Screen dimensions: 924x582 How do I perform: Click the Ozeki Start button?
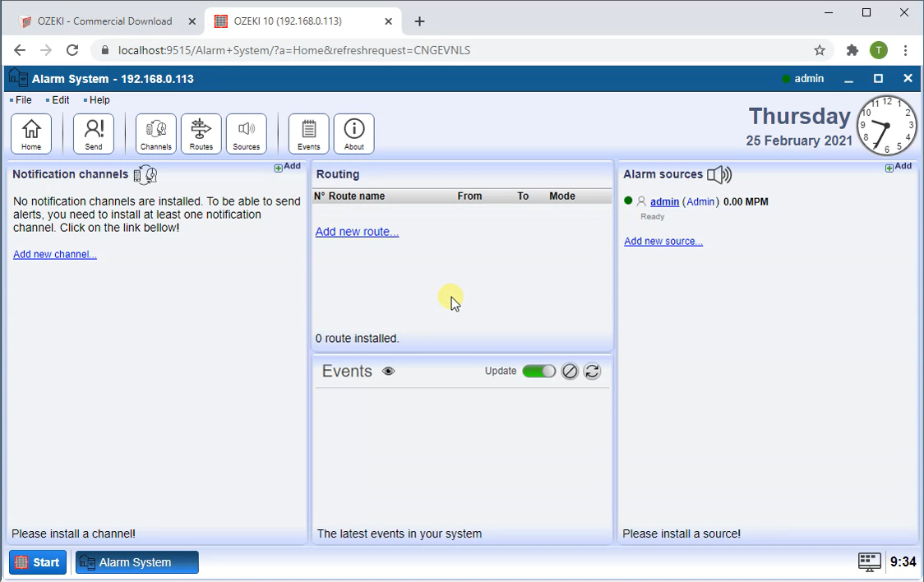38,562
